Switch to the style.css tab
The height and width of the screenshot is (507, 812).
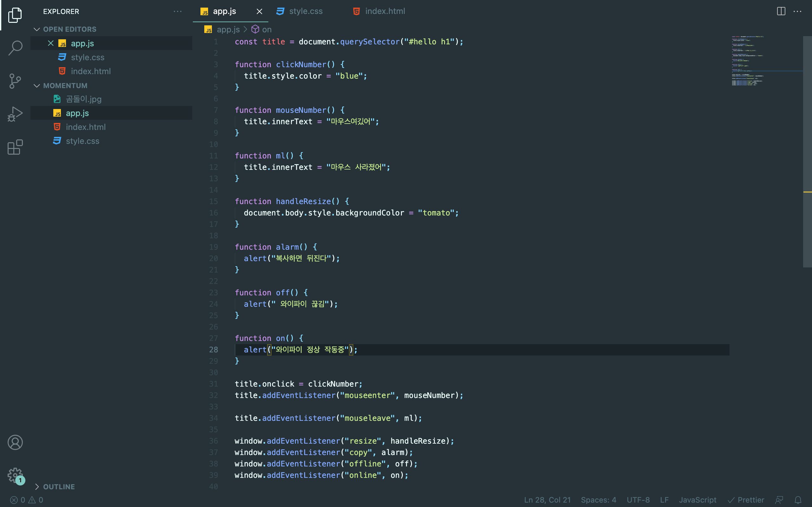(305, 11)
